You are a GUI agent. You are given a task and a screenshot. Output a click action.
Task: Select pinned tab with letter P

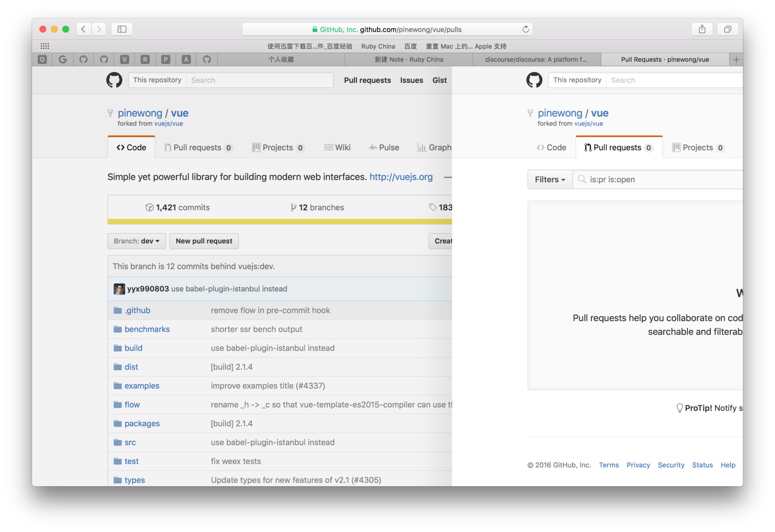[165, 59]
